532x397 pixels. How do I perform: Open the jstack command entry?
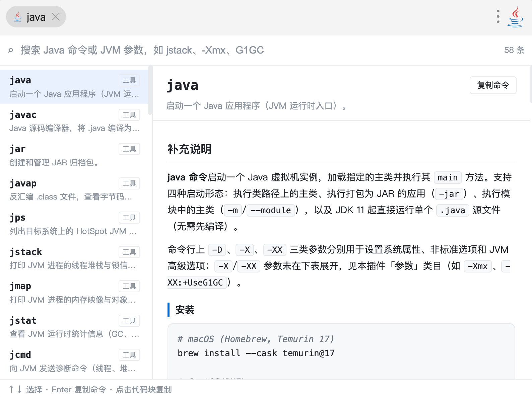[x=74, y=258]
